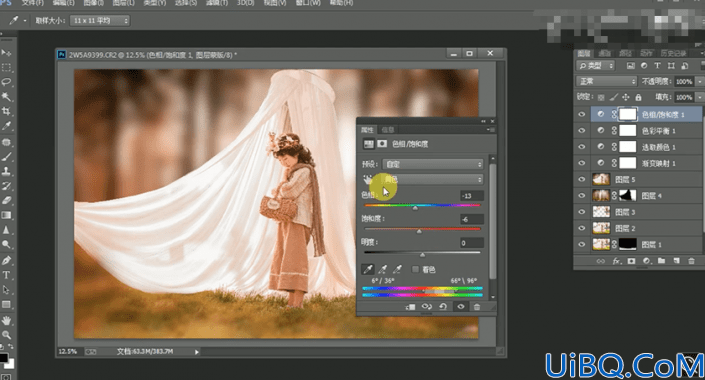Lock all padlock icon in Layers panel
The image size is (705, 380).
pyautogui.click(x=638, y=97)
